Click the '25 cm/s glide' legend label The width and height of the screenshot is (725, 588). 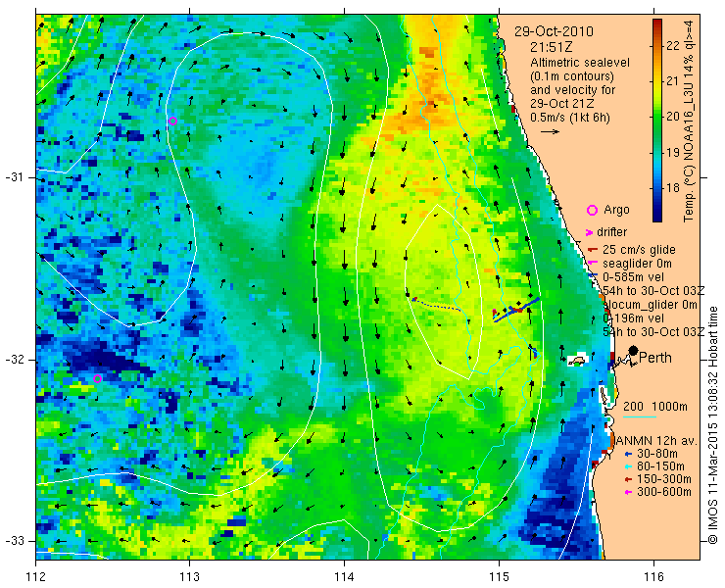coord(639,250)
